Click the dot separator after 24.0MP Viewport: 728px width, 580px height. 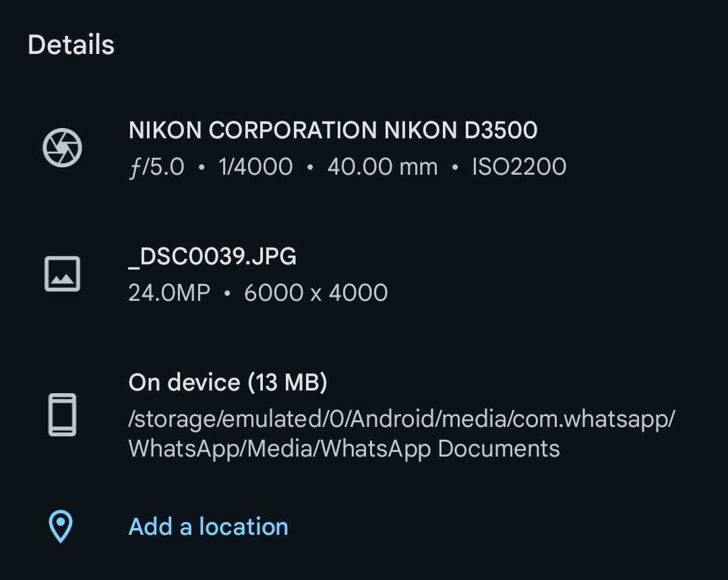227,293
